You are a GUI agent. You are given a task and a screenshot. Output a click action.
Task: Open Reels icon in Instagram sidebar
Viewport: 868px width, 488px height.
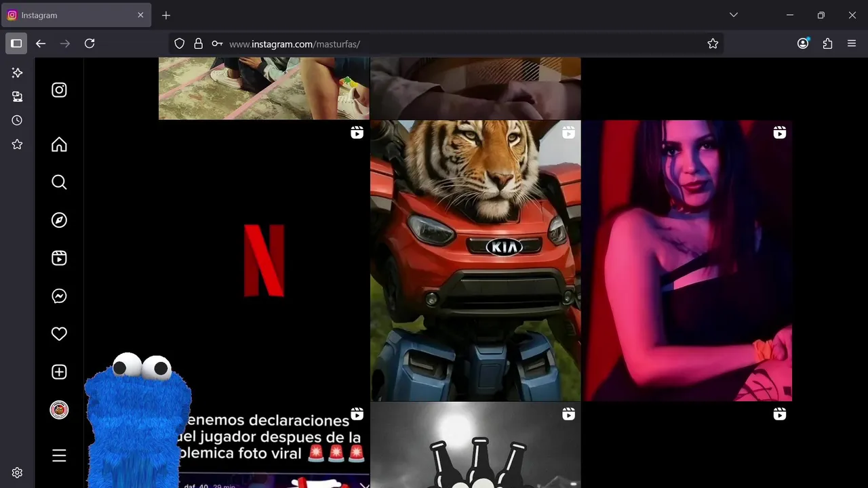pyautogui.click(x=59, y=258)
